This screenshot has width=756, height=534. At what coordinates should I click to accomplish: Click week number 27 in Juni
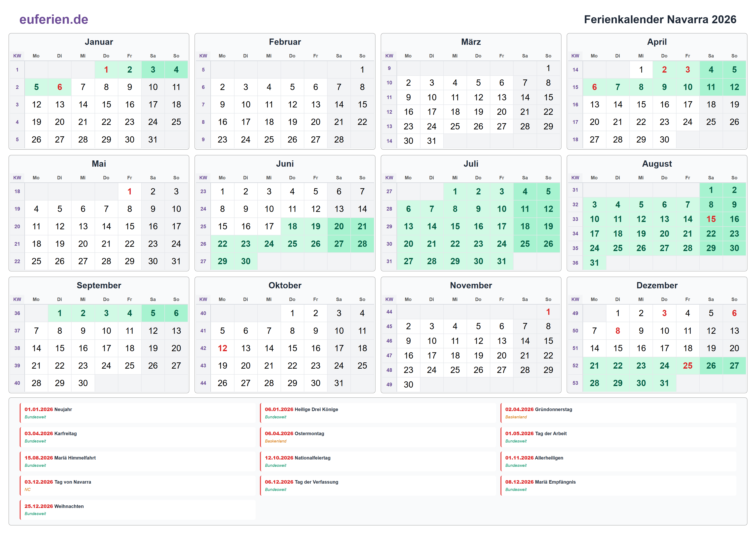pyautogui.click(x=203, y=261)
